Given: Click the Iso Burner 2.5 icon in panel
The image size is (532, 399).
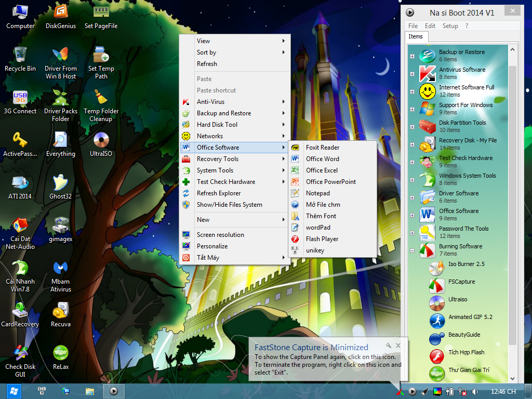Looking at the screenshot, I should tap(436, 268).
